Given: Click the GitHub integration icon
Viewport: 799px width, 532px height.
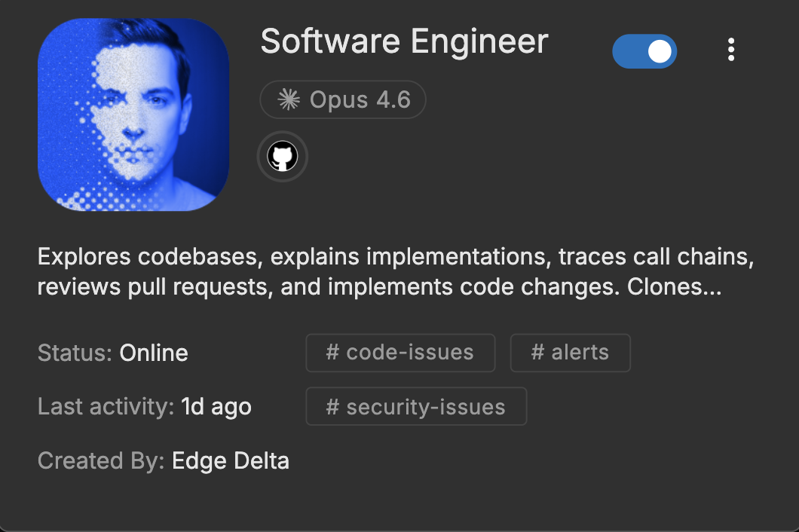Looking at the screenshot, I should pyautogui.click(x=283, y=157).
